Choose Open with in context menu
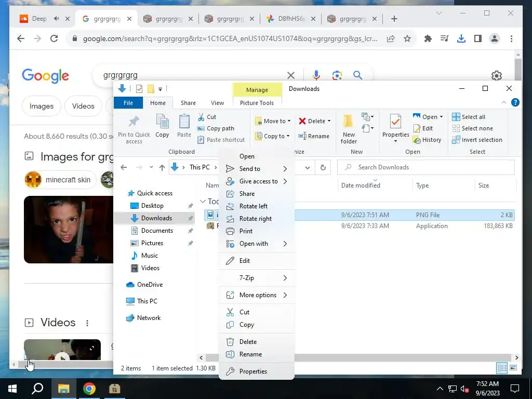 pyautogui.click(x=257, y=244)
